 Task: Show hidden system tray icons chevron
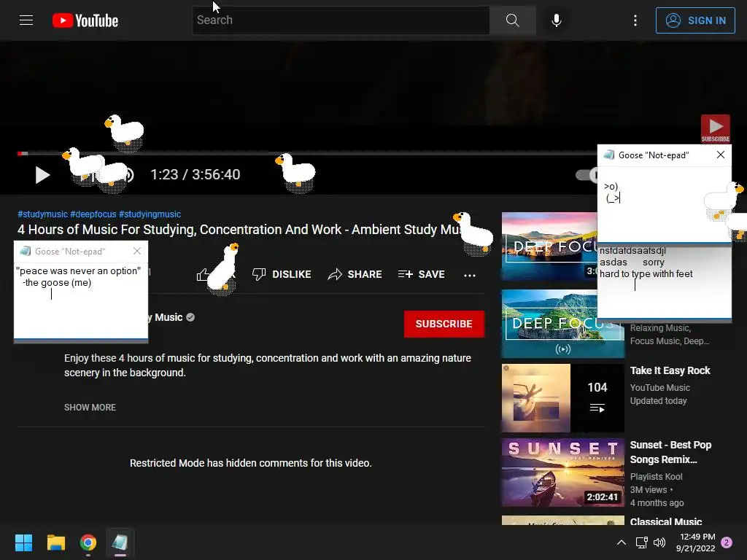point(622,542)
